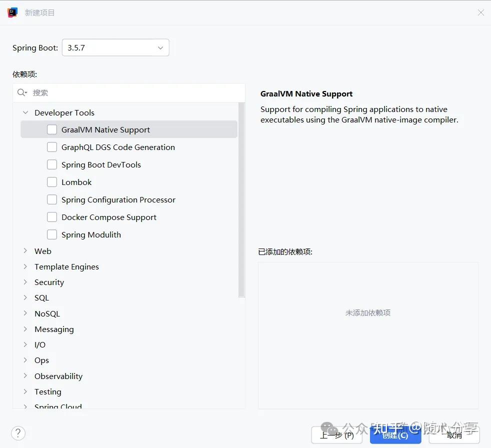The height and width of the screenshot is (448, 491).
Task: Expand the Observability category chevron
Action: [25, 375]
